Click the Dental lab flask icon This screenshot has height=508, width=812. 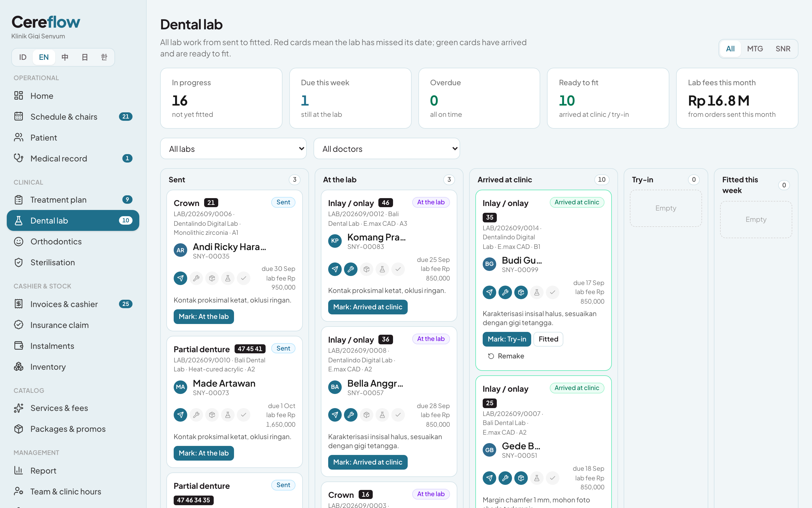pos(18,220)
